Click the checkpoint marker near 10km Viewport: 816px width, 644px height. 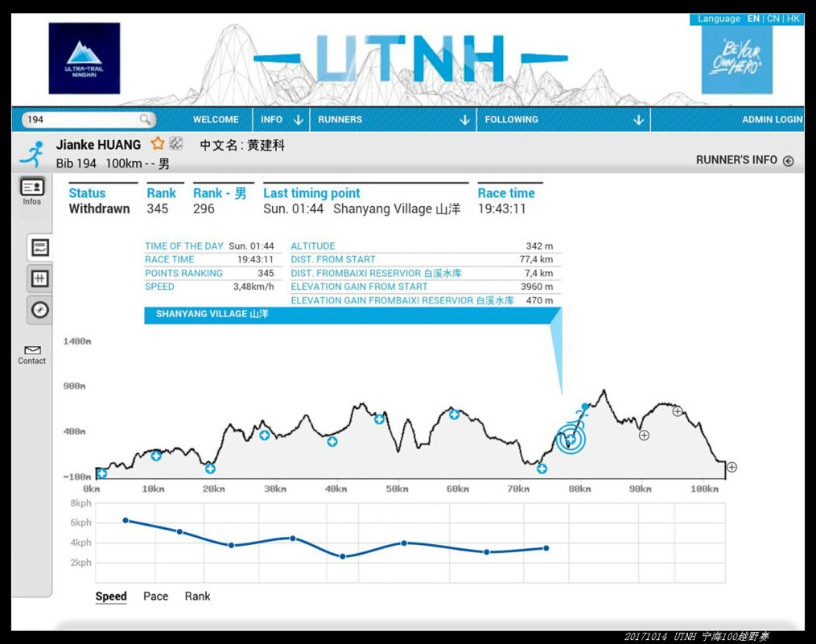[156, 456]
